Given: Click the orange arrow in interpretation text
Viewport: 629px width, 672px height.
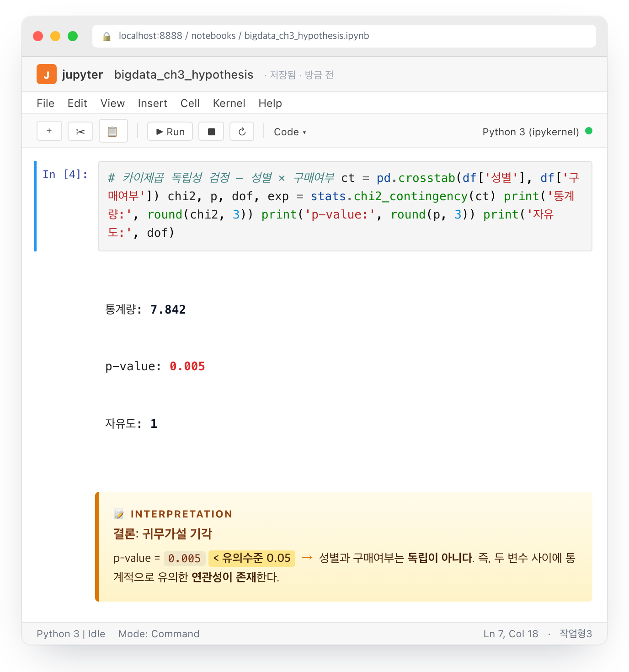Looking at the screenshot, I should [x=307, y=558].
